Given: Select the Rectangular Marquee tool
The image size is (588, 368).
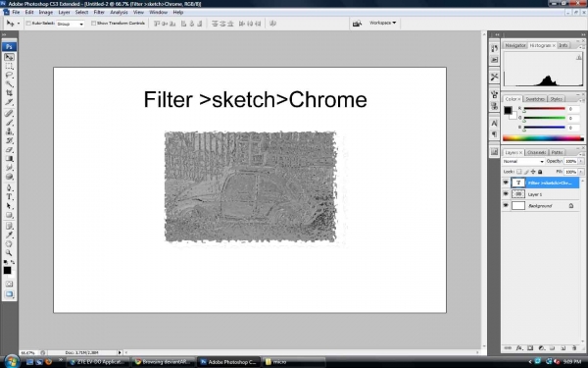Looking at the screenshot, I should pyautogui.click(x=9, y=66).
